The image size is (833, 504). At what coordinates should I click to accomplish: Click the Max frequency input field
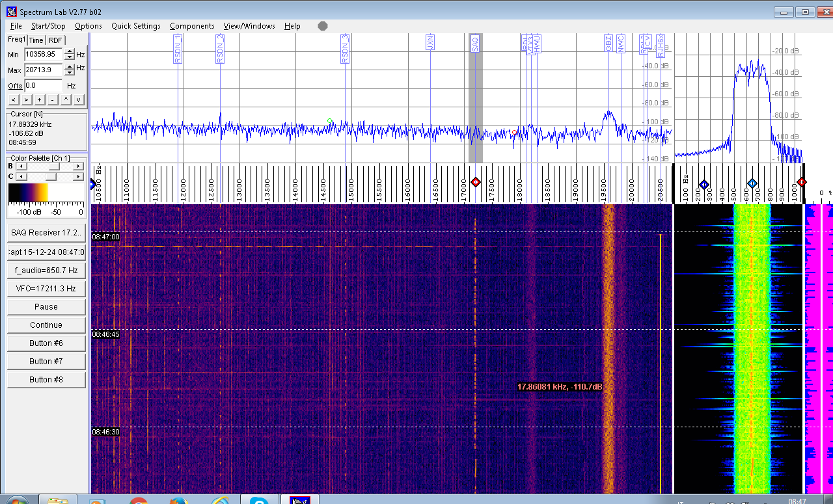click(x=43, y=70)
